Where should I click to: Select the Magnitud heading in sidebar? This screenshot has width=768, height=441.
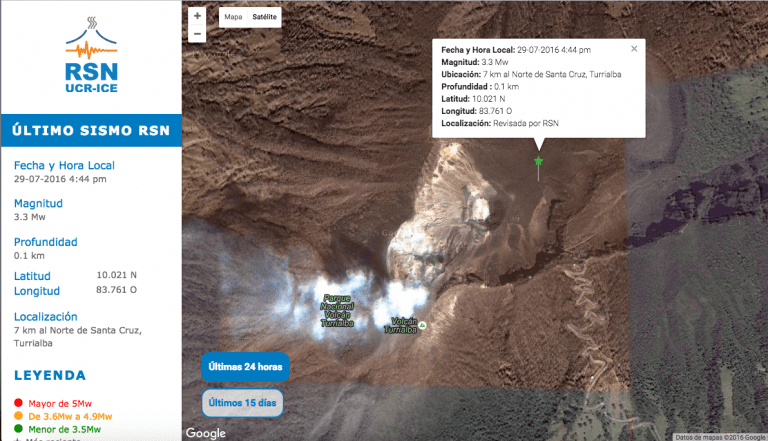(x=38, y=203)
